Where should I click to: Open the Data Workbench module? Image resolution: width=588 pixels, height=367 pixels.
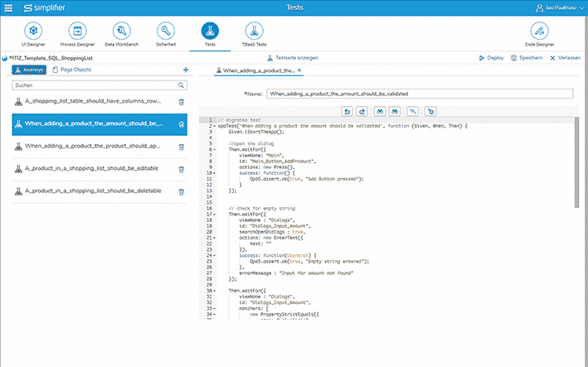[x=122, y=35]
